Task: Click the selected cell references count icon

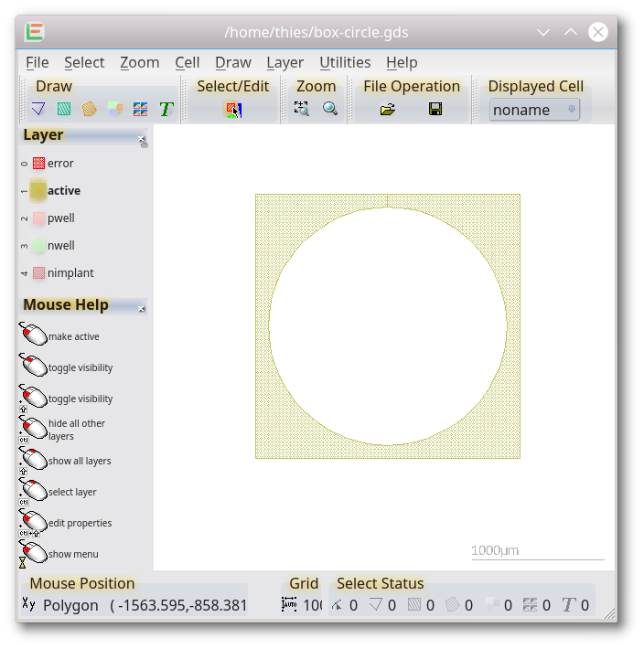Action: 530,605
